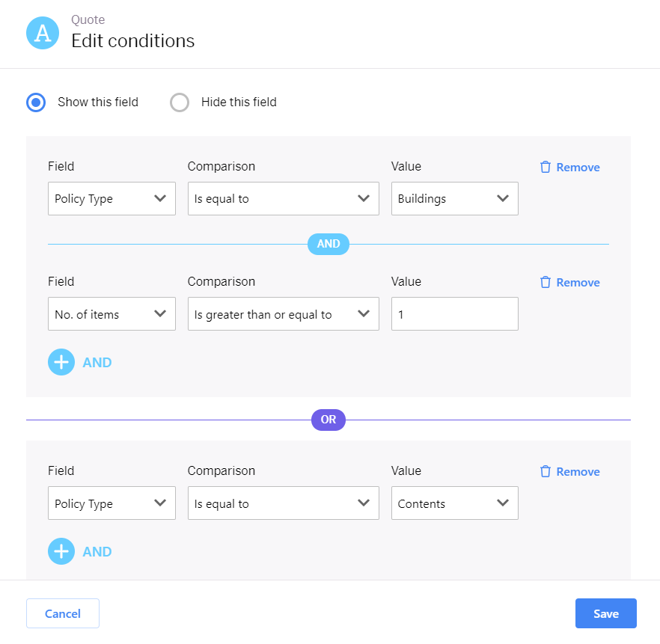This screenshot has width=660, height=644.
Task: Click the Quote breadcrumb label
Action: click(88, 19)
